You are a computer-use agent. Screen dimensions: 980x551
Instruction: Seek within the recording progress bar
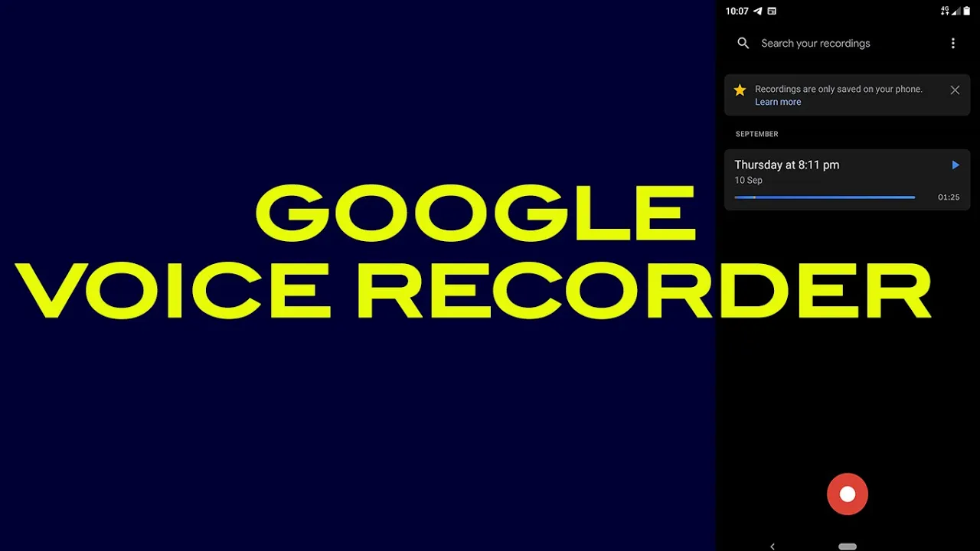click(x=825, y=197)
